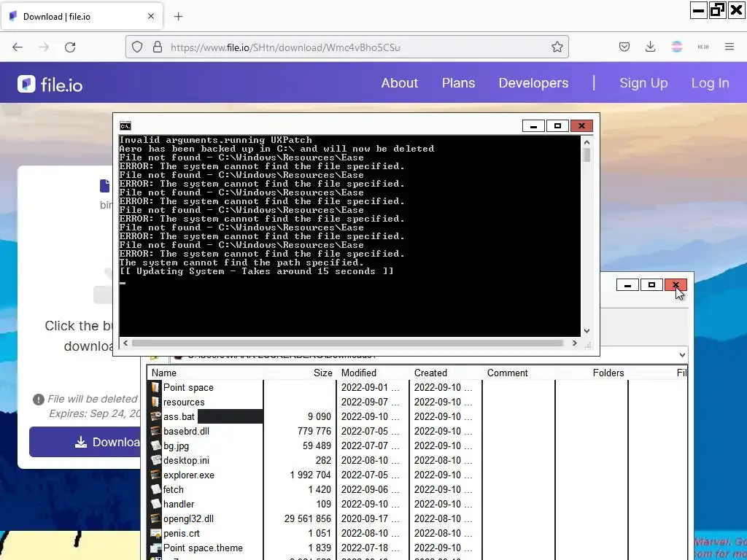Open the Pocket save icon

click(624, 47)
